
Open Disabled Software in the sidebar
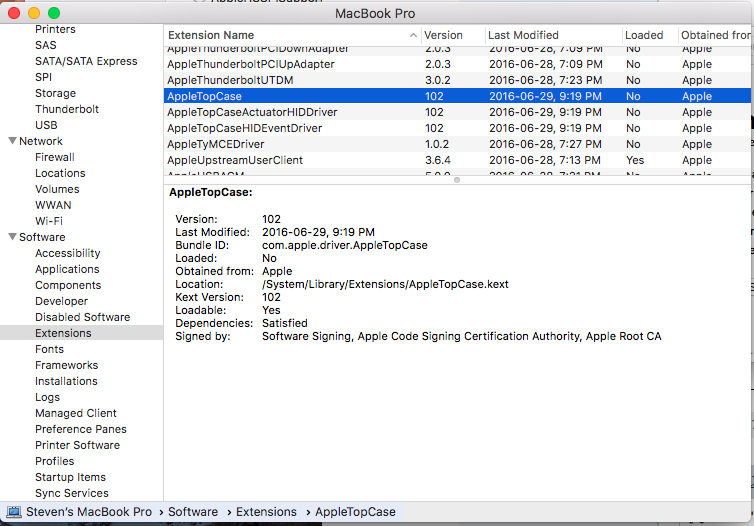[83, 317]
